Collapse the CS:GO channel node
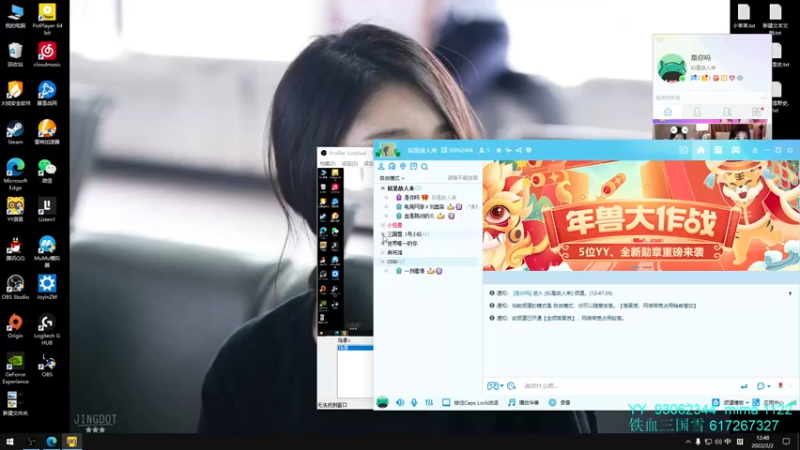Image resolution: width=800 pixels, height=450 pixels. [383, 262]
